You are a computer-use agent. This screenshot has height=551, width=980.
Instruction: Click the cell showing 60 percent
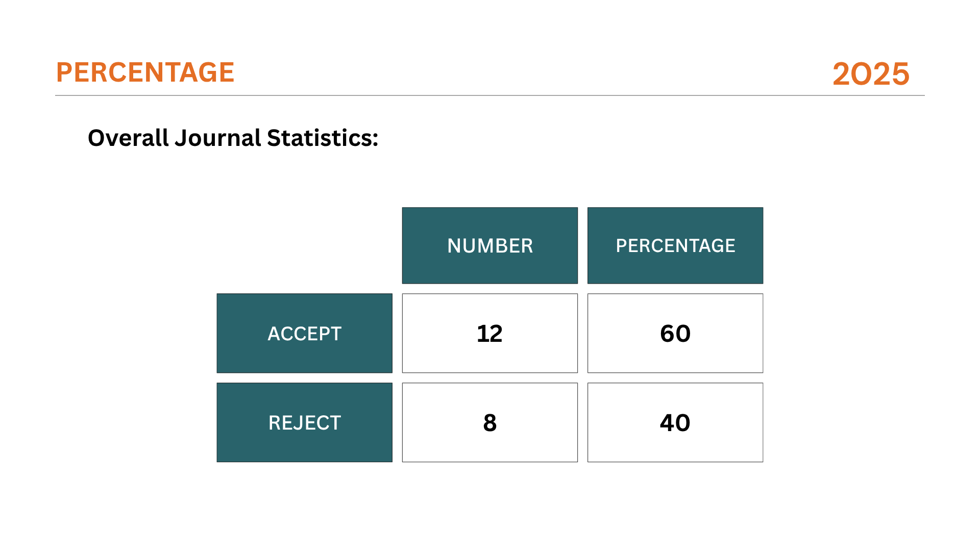(675, 333)
